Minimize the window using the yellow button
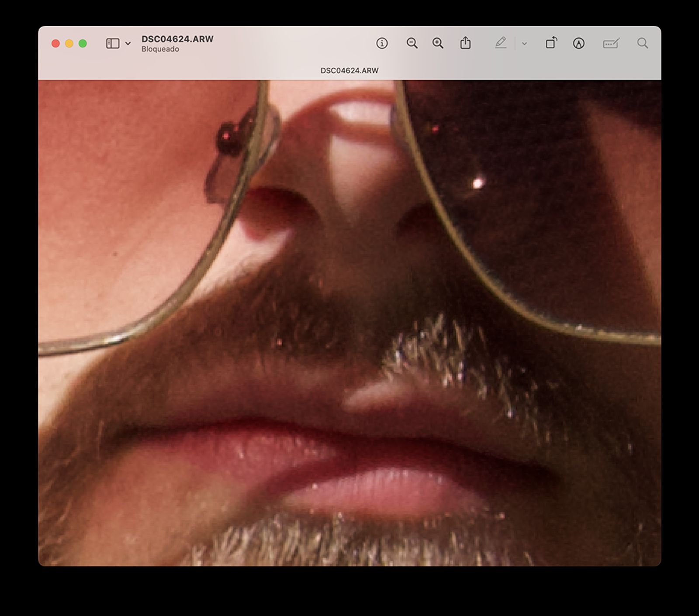The image size is (699, 616). click(69, 43)
